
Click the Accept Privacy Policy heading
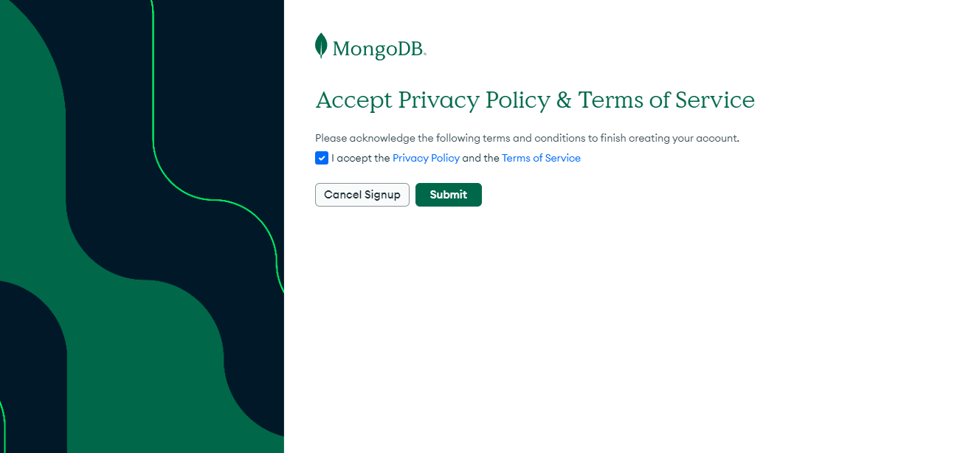point(535,100)
